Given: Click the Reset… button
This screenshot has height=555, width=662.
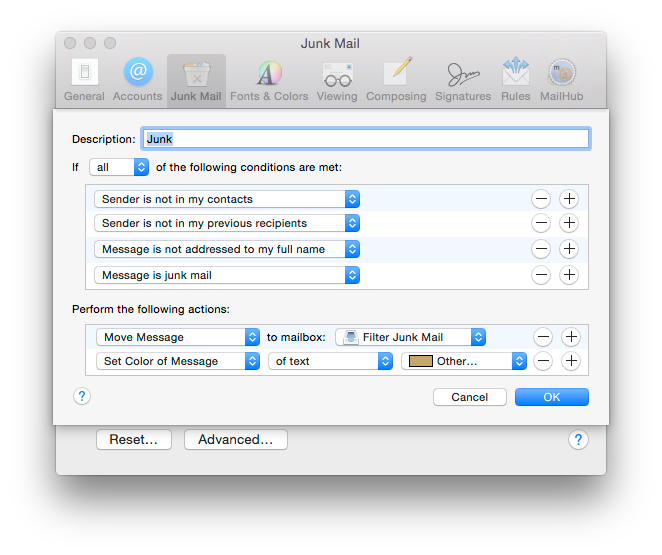Looking at the screenshot, I should pyautogui.click(x=134, y=440).
